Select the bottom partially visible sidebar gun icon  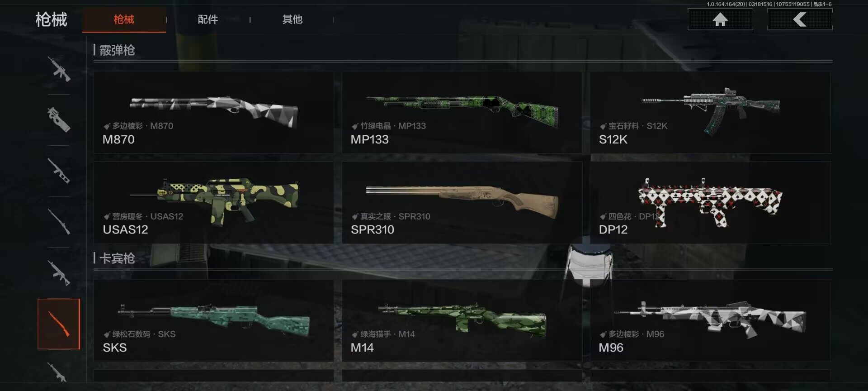click(x=58, y=372)
